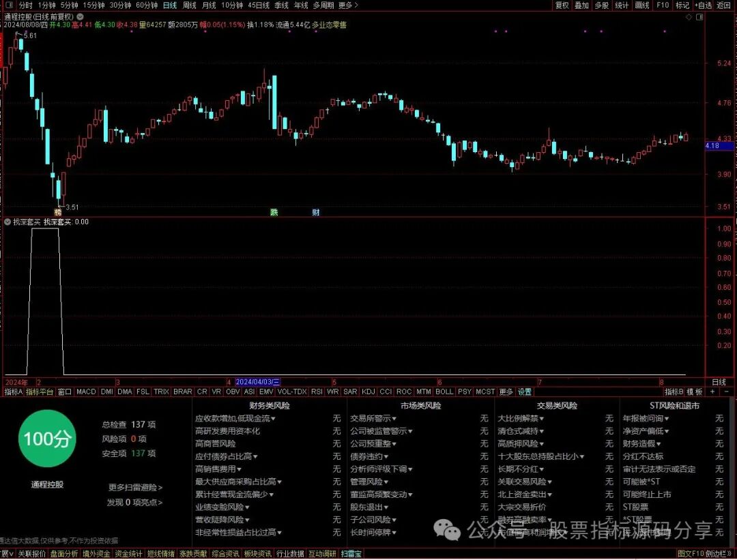The height and width of the screenshot is (560, 737).
Task: Switch to 60分钟 period
Action: tap(147, 5)
